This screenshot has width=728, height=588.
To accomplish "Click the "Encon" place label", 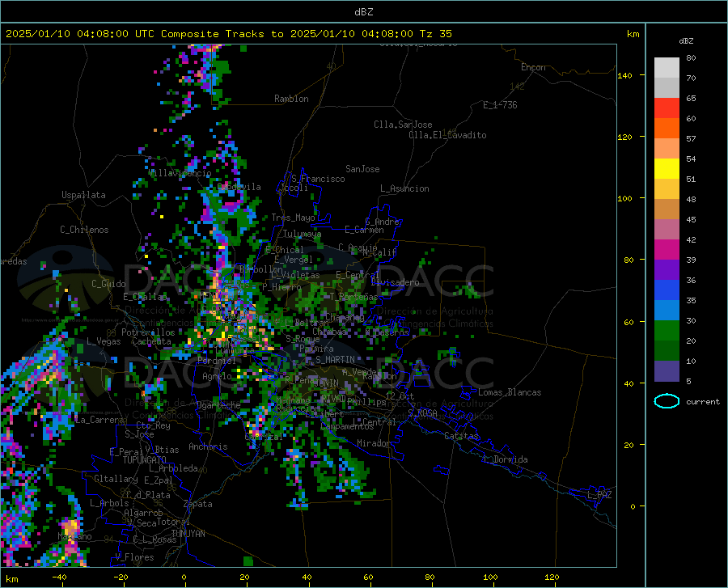I will [533, 67].
